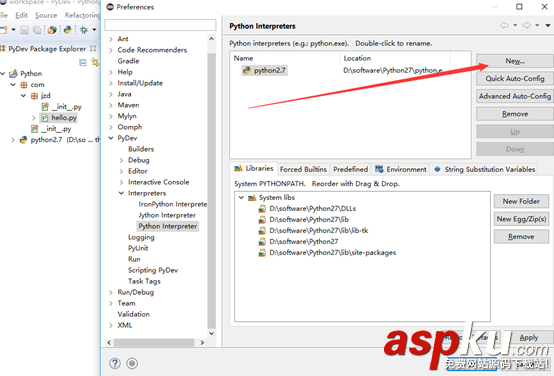Select IronPython Interpreter entry
This screenshot has height=376, width=554.
point(173,204)
